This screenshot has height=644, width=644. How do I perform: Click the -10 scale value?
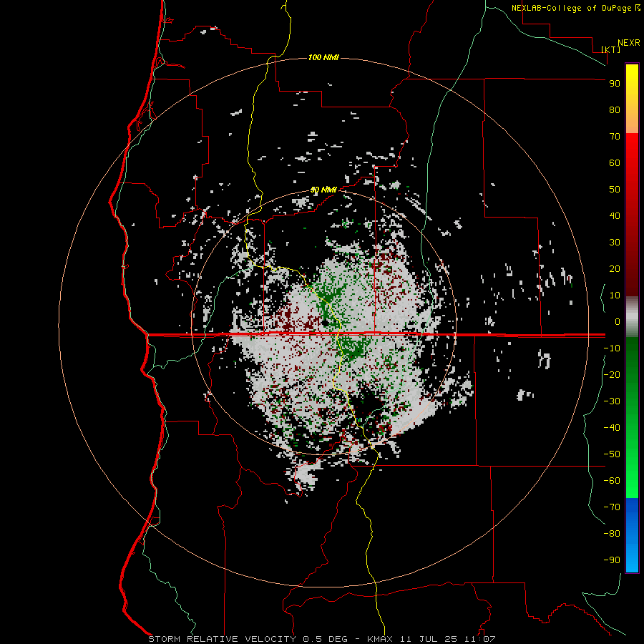612,348
